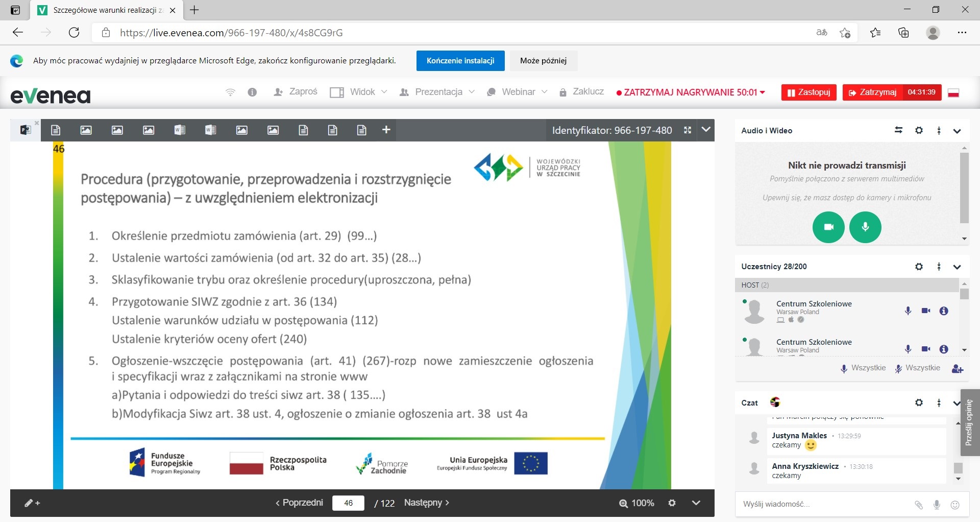Open translate icon in address bar
This screenshot has height=522, width=980.
point(822,33)
